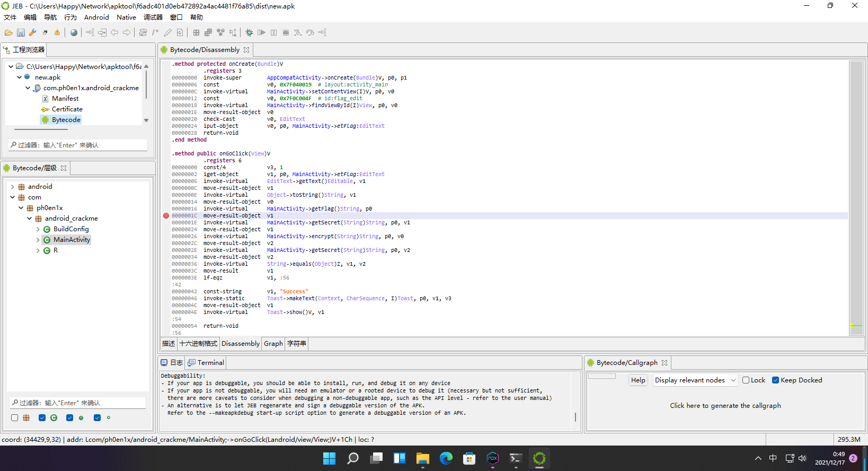Click the forward arrow navigation icon
The width and height of the screenshot is (868, 471).
tap(127, 32)
